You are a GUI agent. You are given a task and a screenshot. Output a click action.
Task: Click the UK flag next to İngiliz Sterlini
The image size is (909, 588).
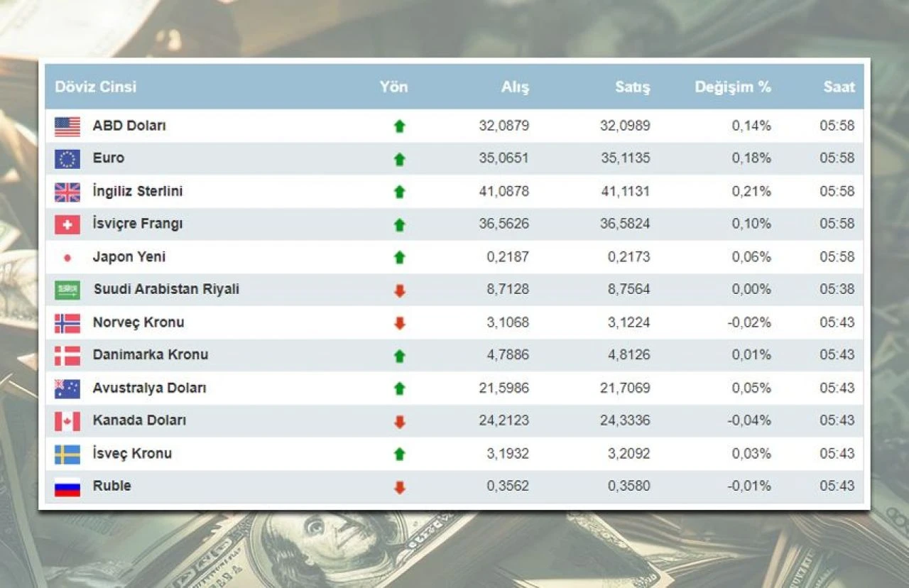click(x=67, y=191)
